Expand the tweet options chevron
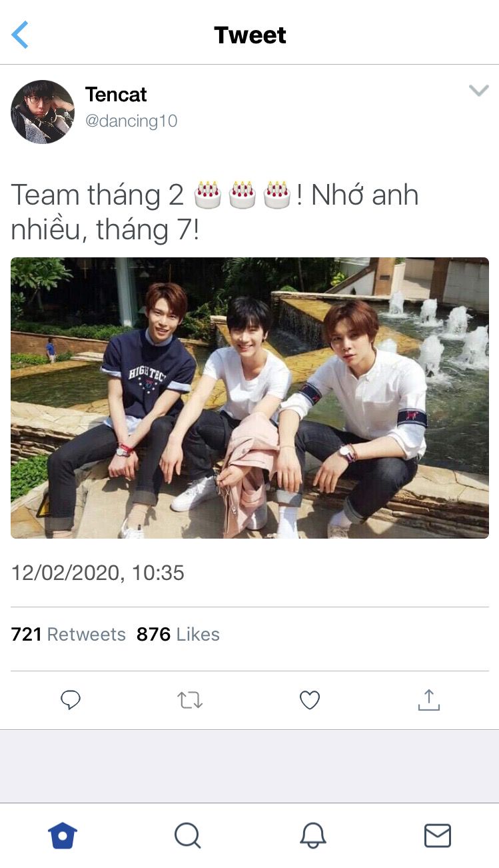The height and width of the screenshot is (868, 499). coord(478,91)
